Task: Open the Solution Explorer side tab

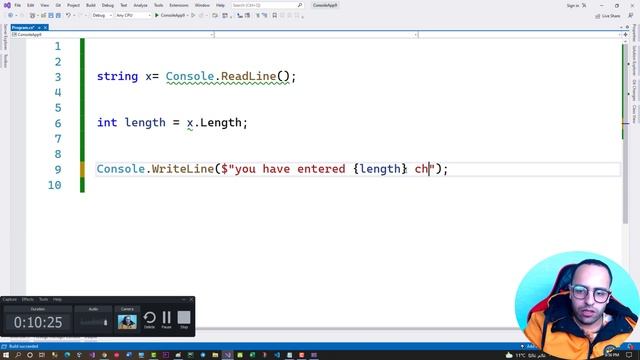Action: point(634,60)
